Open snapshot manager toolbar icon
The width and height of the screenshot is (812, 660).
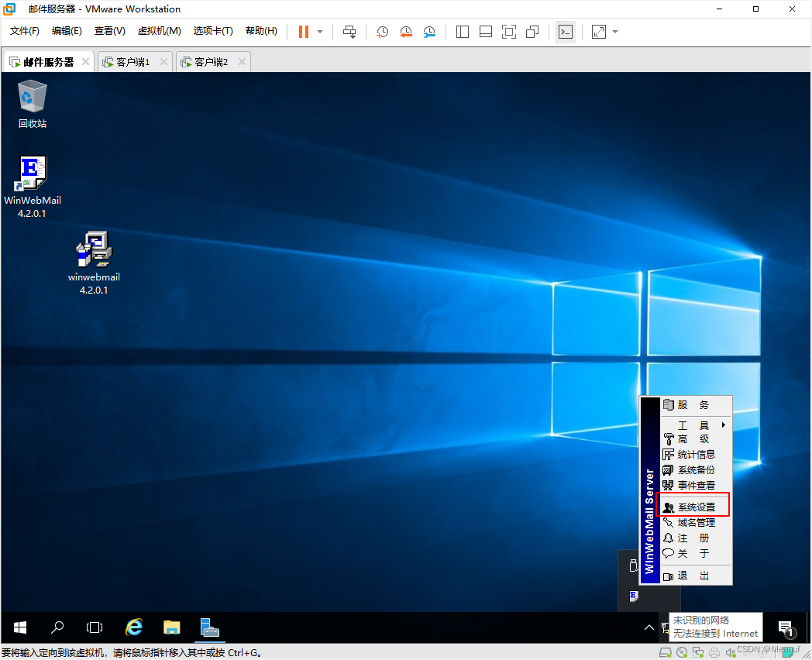point(429,32)
